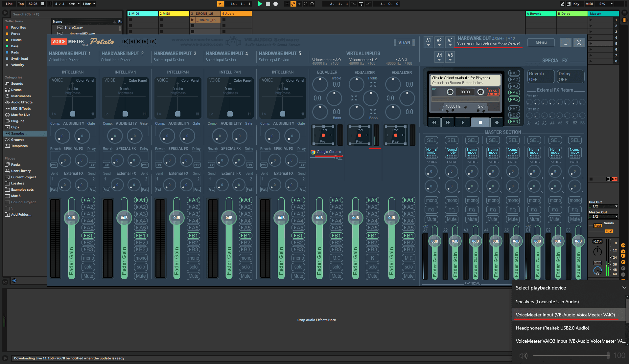The image size is (629, 364).
Task: Click the Follow playback orange button
Action: (x=221, y=4)
